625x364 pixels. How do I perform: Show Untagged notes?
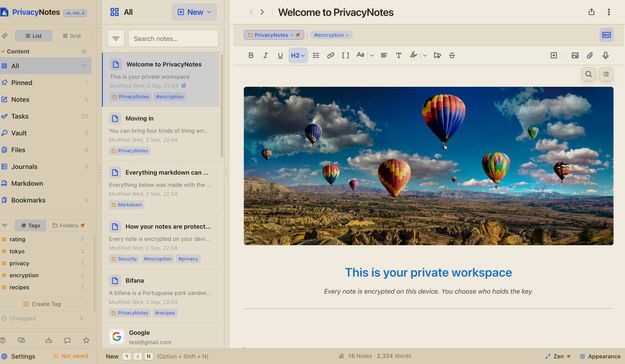coord(43,318)
